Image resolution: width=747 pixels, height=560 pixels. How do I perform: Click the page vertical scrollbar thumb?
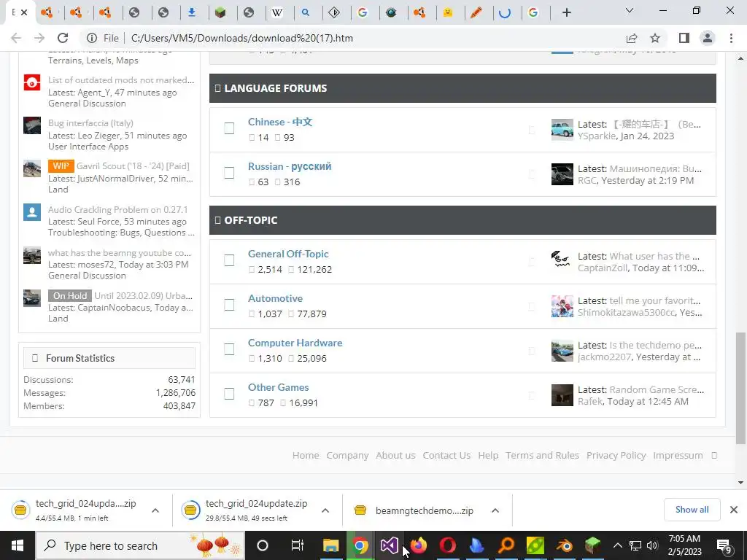(740, 388)
